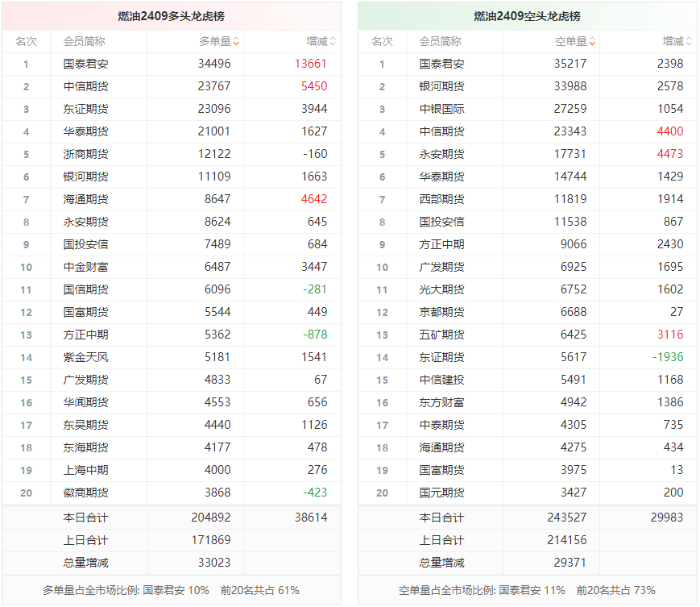The image size is (700, 607).
Task: Select 中信建投 row
Action: pyautogui.click(x=528, y=380)
